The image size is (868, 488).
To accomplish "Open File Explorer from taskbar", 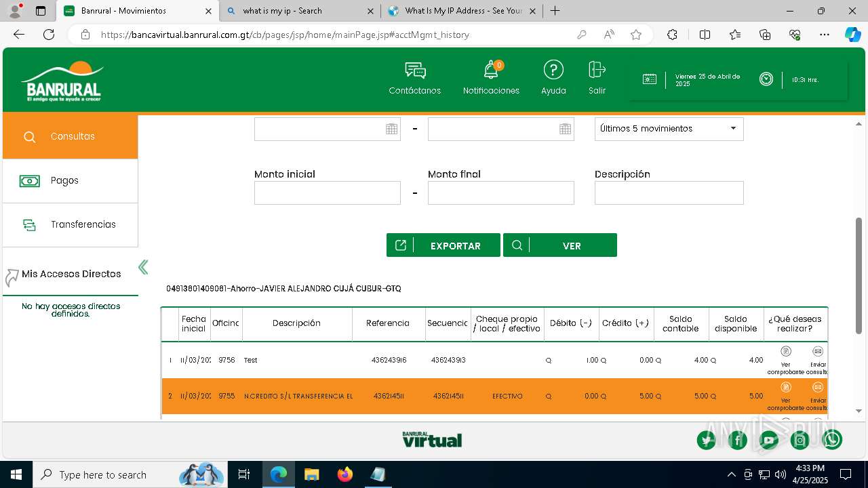I will pyautogui.click(x=312, y=474).
